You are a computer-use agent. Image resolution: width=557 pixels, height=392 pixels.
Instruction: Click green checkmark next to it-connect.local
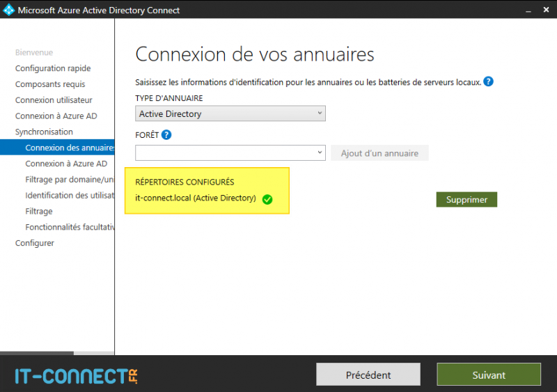pyautogui.click(x=267, y=199)
